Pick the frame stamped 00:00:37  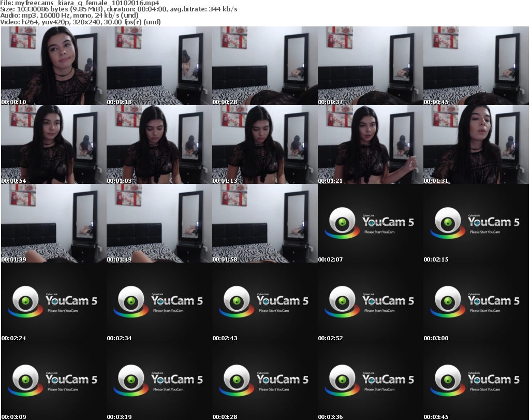click(371, 66)
